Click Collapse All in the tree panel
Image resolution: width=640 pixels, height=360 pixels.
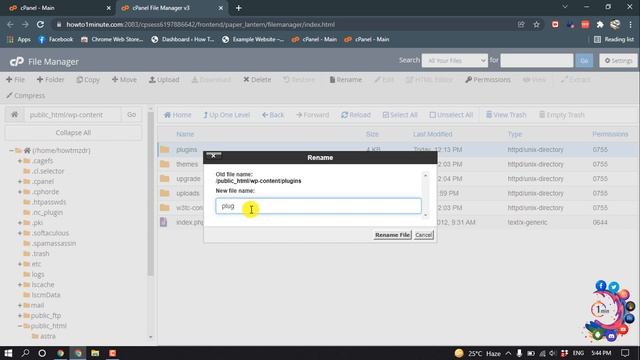coord(73,133)
